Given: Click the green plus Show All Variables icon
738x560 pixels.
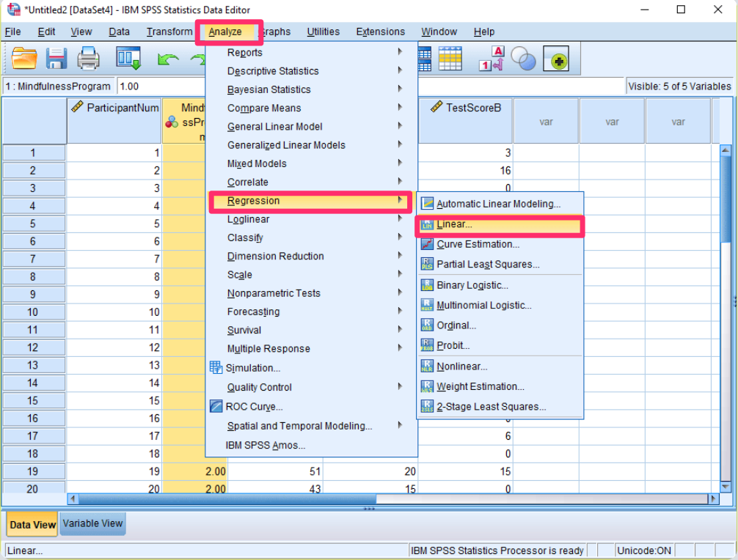Looking at the screenshot, I should click(556, 59).
